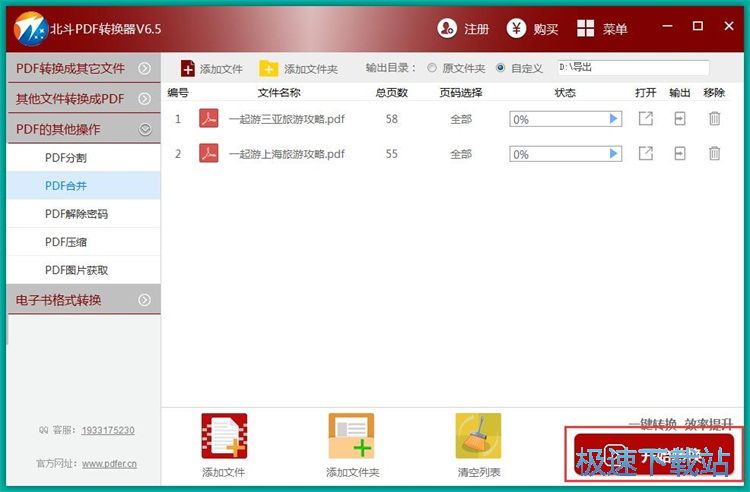Click the 北斗PDF转换器 logo icon
750x492 pixels.
pos(31,29)
